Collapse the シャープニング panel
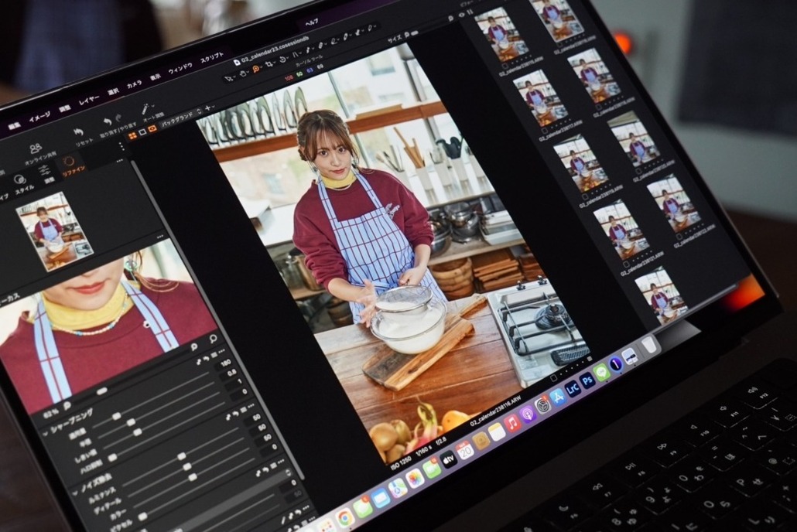The width and height of the screenshot is (797, 532). click(x=45, y=433)
